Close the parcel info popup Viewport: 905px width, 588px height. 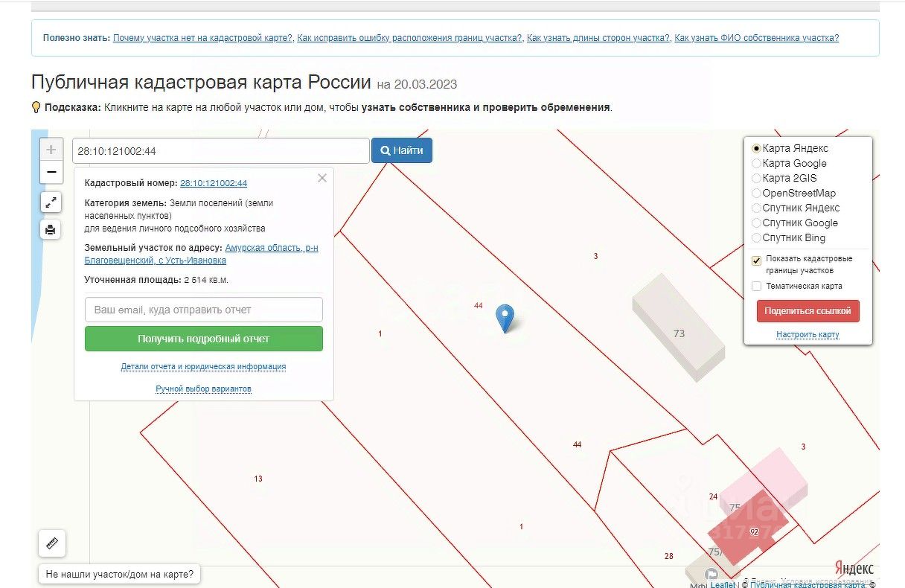322,178
